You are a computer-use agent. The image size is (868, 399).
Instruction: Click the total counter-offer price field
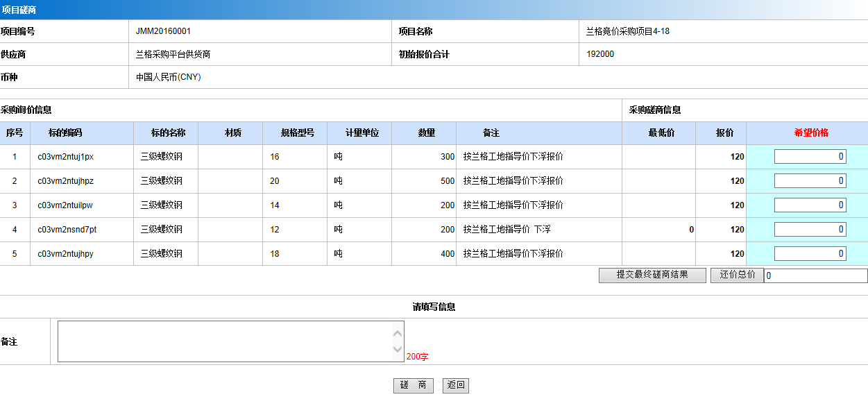click(x=815, y=276)
